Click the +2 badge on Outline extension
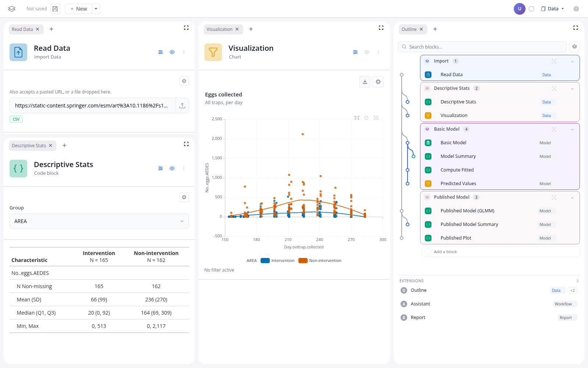 click(x=573, y=290)
